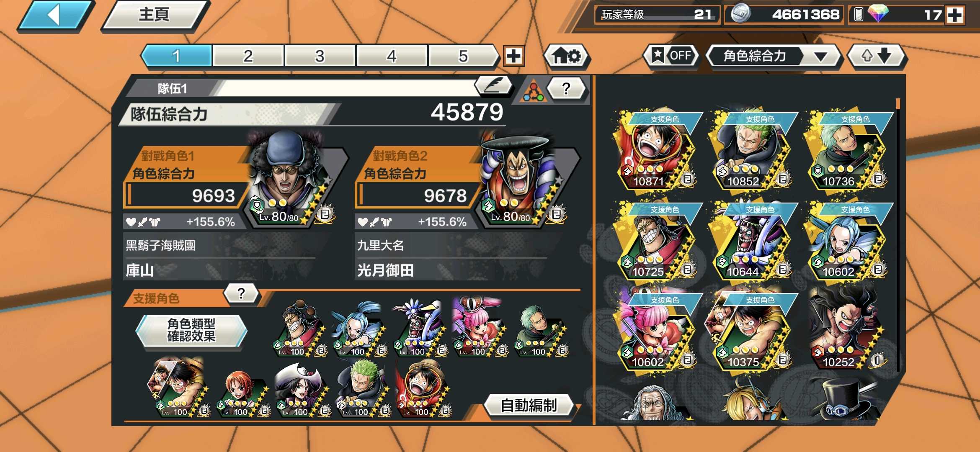The width and height of the screenshot is (980, 452).
Task: Click the dropdown arrow next to 角色綜合力
Action: pos(820,56)
